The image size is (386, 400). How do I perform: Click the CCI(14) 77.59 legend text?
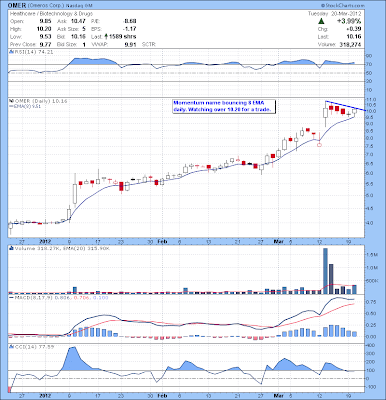pos(33,347)
